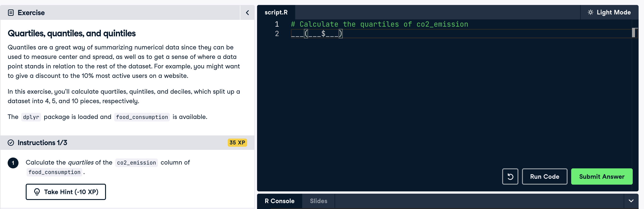The height and width of the screenshot is (209, 644).
Task: Switch to the Slides tab
Action: tap(318, 201)
